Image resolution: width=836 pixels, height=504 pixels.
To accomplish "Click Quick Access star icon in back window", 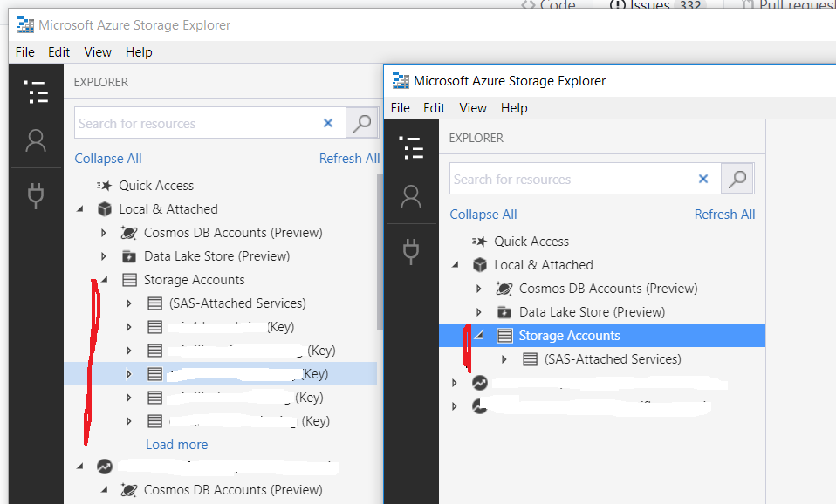I will pyautogui.click(x=105, y=186).
